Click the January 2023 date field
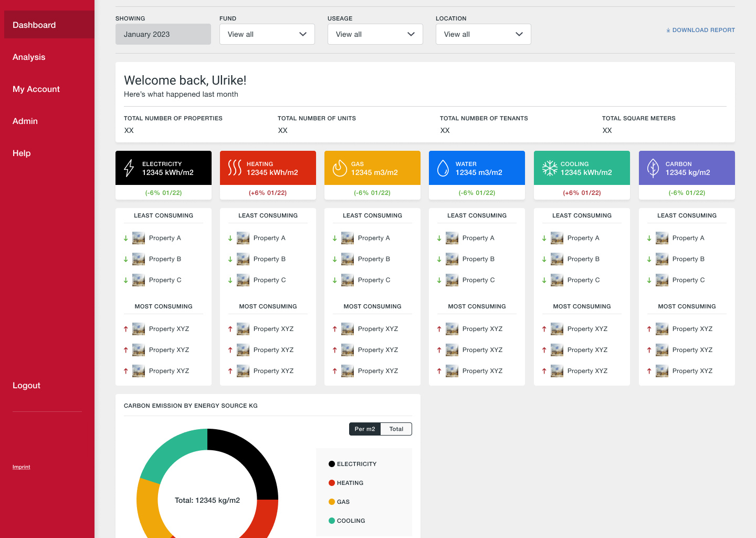 point(163,34)
